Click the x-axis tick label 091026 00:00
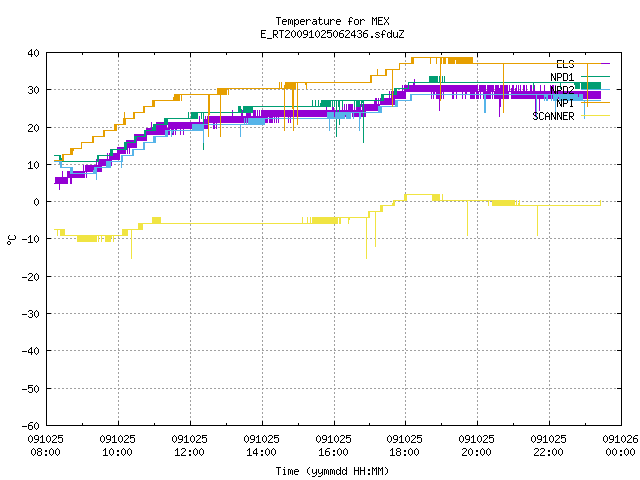Viewport: 640px width, 480px height. point(620,446)
